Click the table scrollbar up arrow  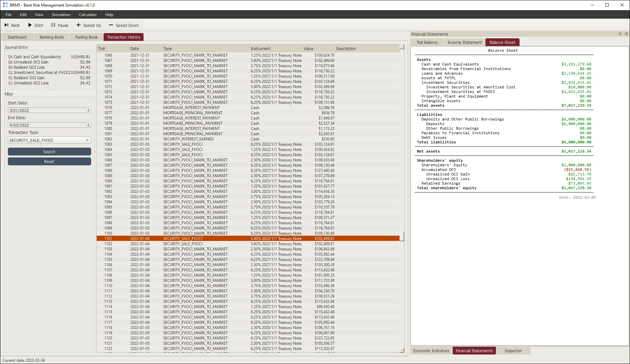pyautogui.click(x=402, y=47)
